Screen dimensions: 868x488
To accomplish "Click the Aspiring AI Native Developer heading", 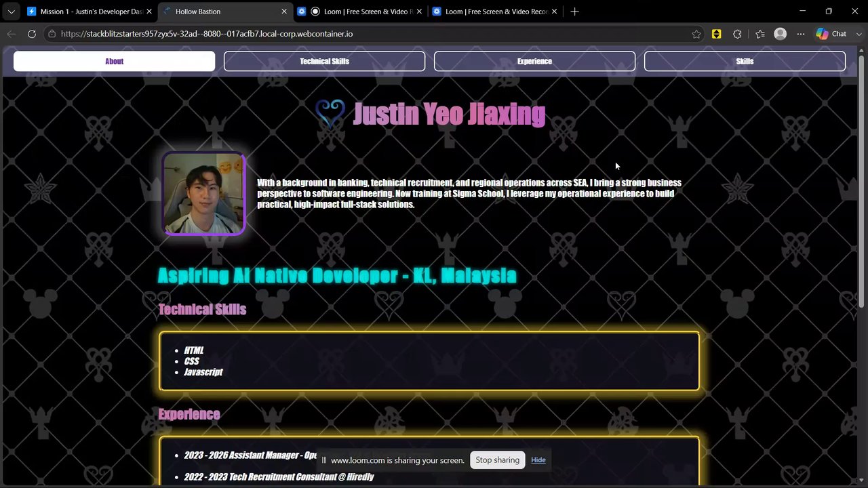I will click(337, 275).
